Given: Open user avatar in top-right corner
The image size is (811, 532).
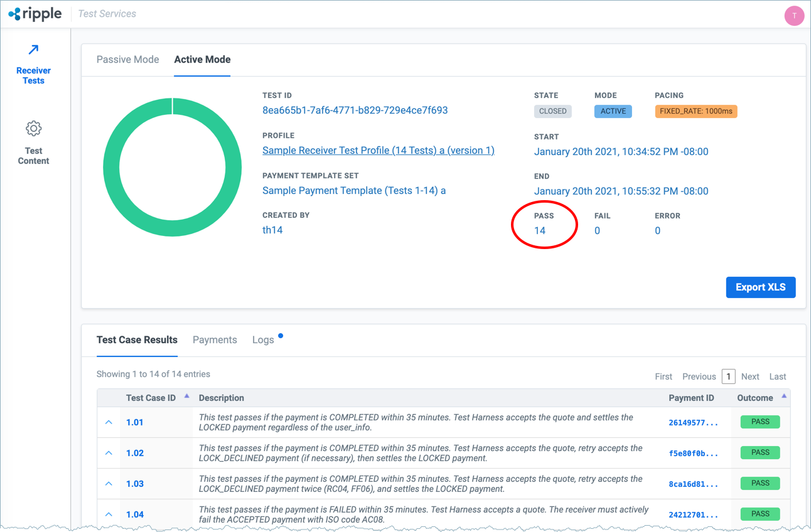Looking at the screenshot, I should 794,16.
